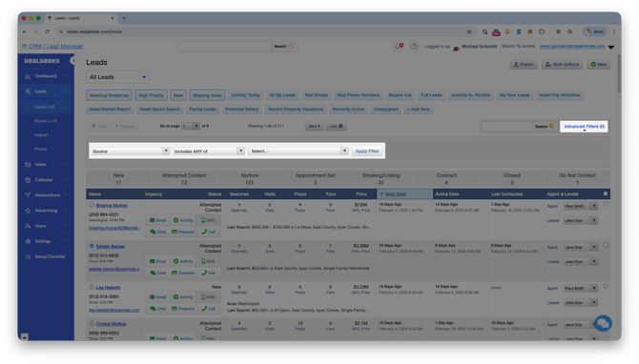This screenshot has width=639, height=364.
Task: Open the Automations sidebar item
Action: (x=46, y=195)
